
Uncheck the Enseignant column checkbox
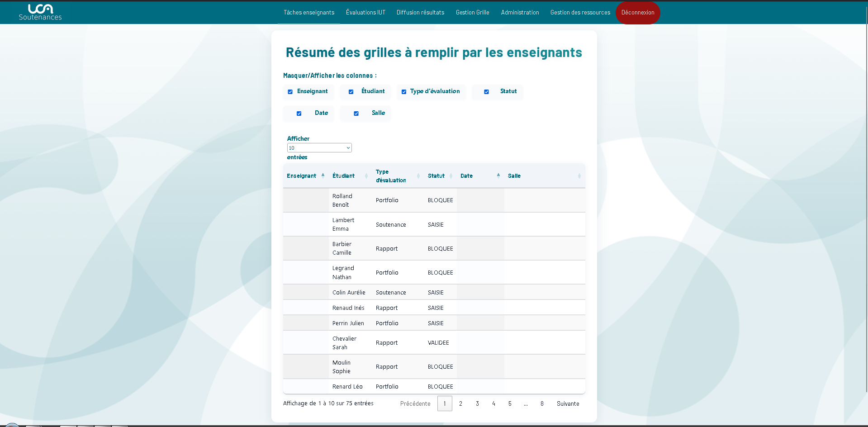point(290,91)
